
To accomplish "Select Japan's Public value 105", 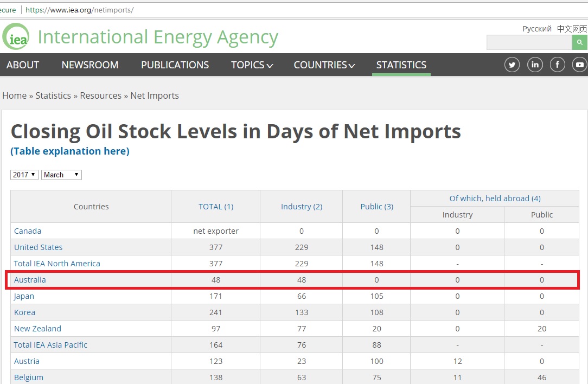I will point(377,296).
